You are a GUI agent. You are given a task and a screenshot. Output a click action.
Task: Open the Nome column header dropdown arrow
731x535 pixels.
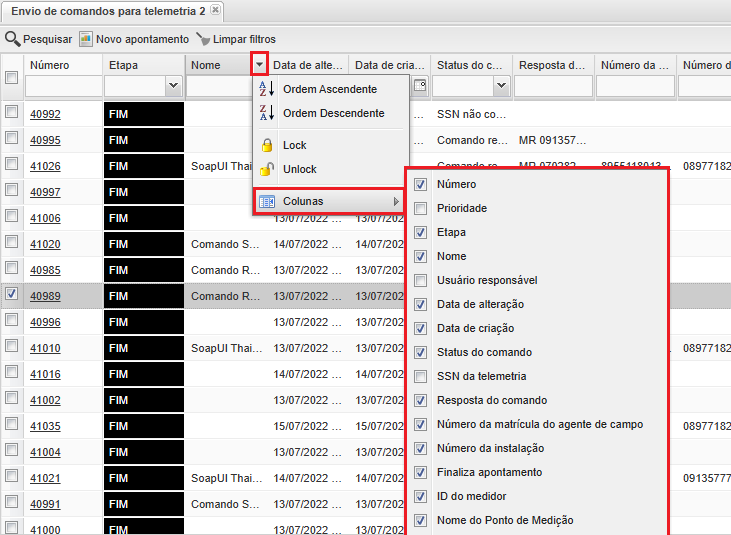tap(260, 65)
